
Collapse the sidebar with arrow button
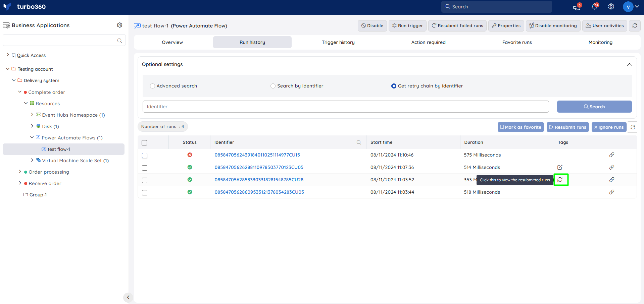coord(128,297)
